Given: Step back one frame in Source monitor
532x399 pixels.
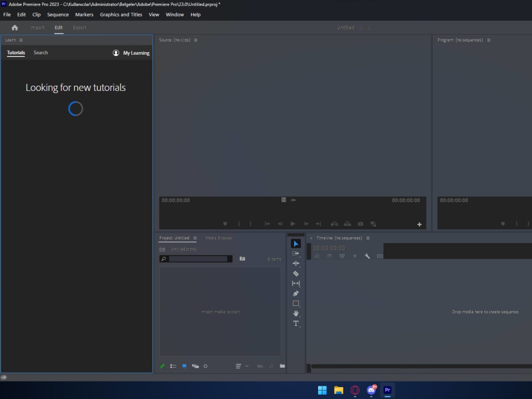Looking at the screenshot, I should click(280, 224).
